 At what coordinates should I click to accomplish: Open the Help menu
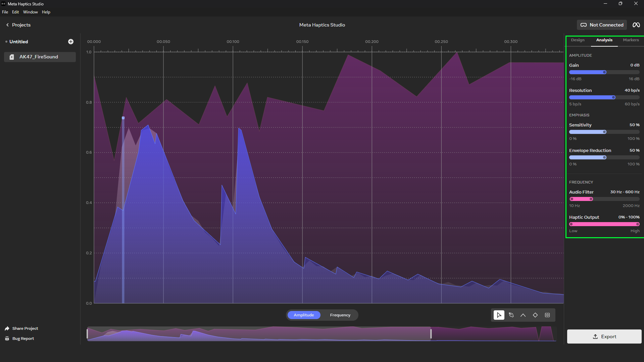[46, 12]
